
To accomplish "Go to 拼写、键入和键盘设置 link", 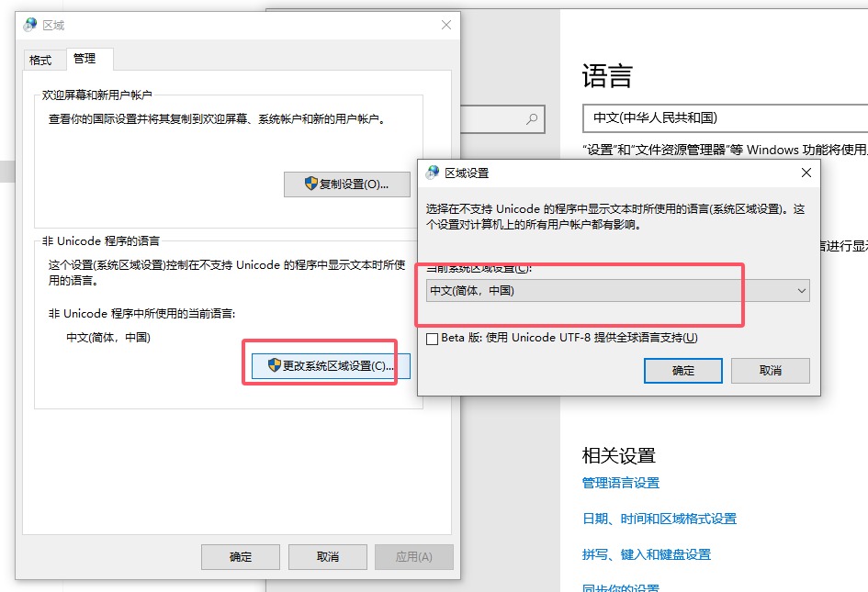I will [x=647, y=554].
